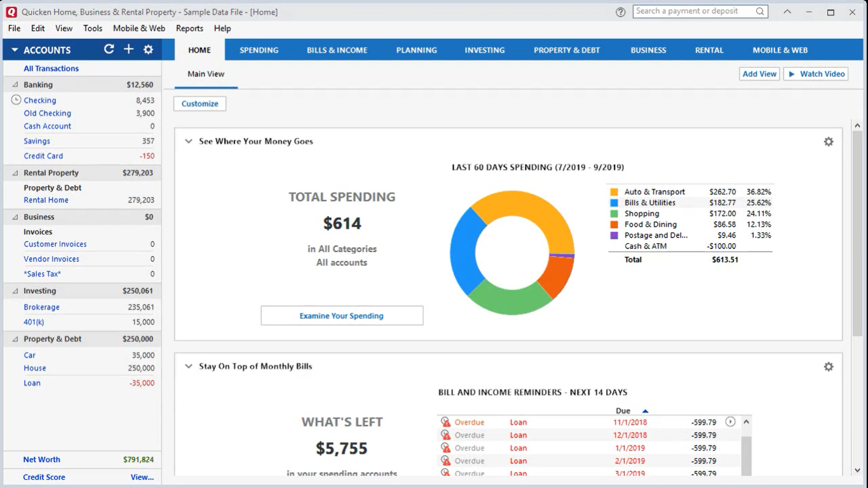Click the purple Postage legend swatch
Image resolution: width=868 pixels, height=488 pixels.
pos(614,235)
